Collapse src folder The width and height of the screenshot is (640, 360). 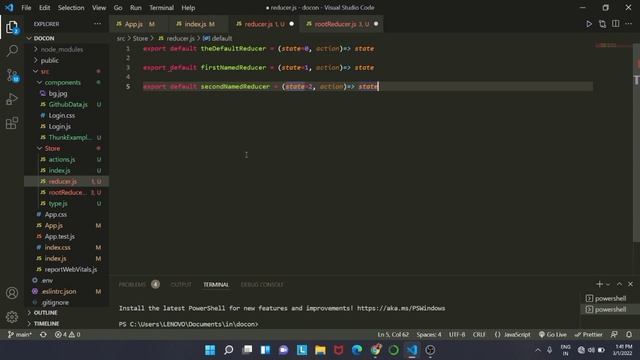click(45, 71)
